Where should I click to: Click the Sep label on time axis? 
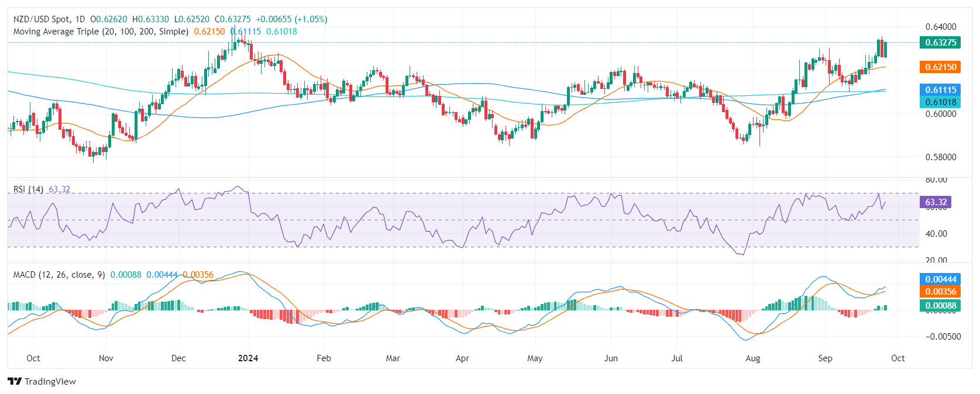point(825,358)
